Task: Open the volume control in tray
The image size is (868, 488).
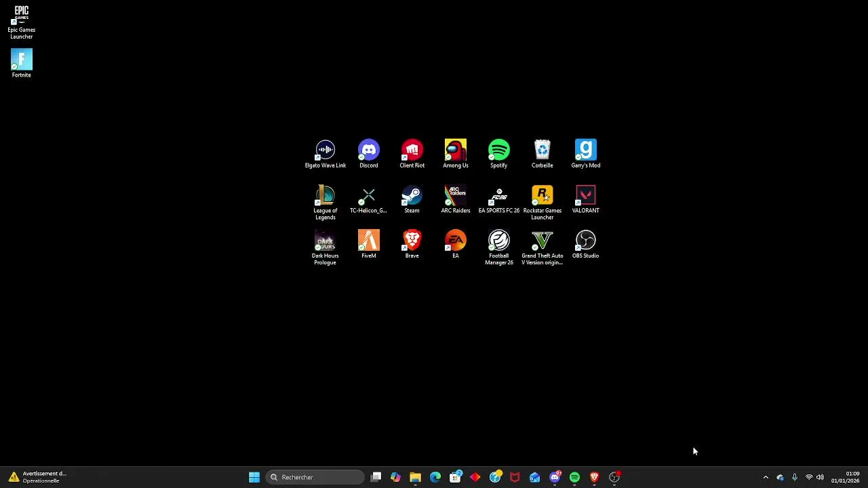Action: pyautogui.click(x=820, y=477)
